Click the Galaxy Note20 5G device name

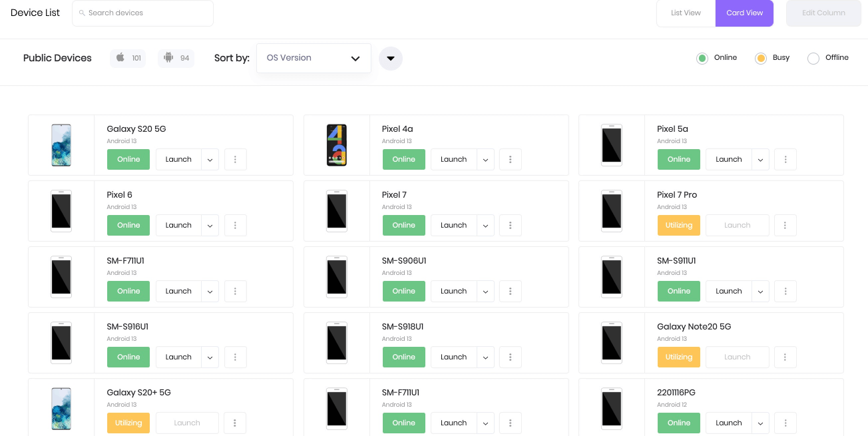pyautogui.click(x=694, y=327)
